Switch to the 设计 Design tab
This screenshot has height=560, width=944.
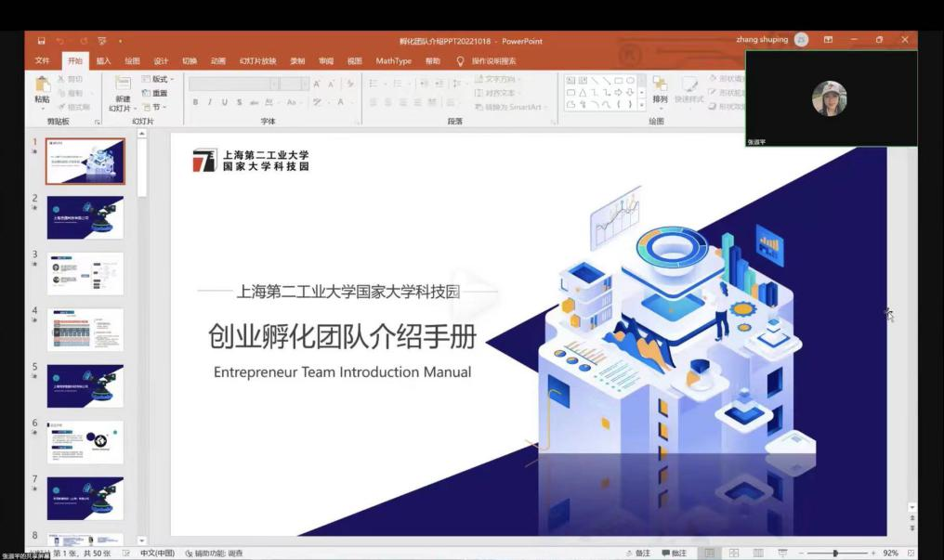[x=161, y=60]
